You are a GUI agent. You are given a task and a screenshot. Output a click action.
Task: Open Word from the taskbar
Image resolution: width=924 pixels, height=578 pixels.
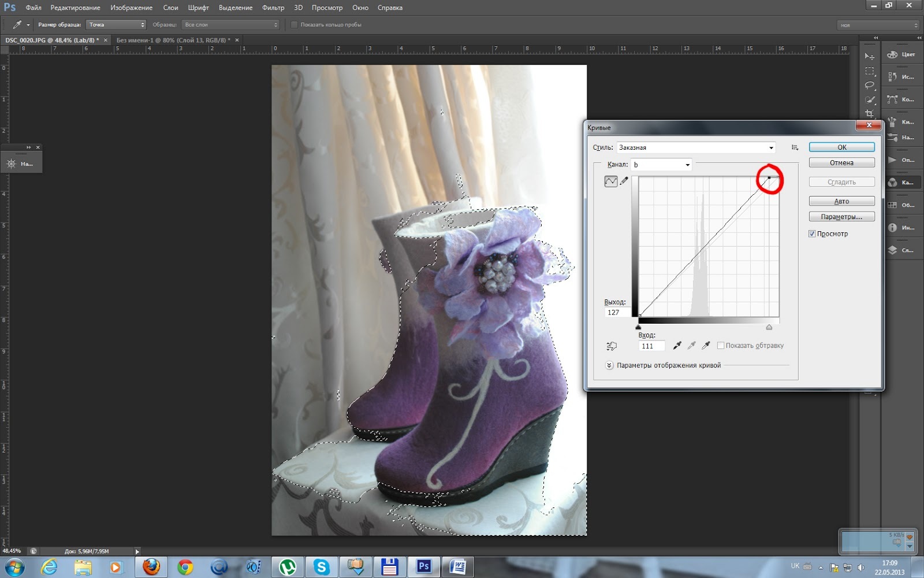458,567
